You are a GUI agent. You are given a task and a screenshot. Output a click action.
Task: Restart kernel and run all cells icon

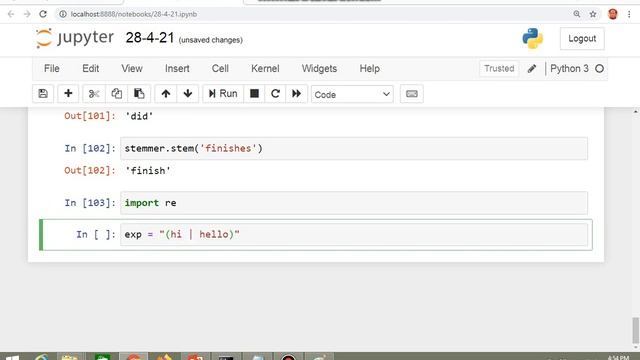tap(296, 94)
